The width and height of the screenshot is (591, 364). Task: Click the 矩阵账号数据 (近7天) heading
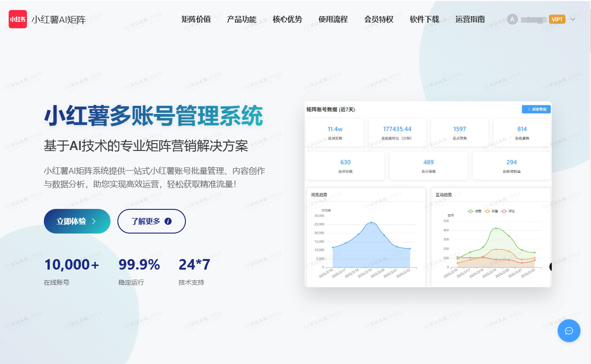point(331,109)
